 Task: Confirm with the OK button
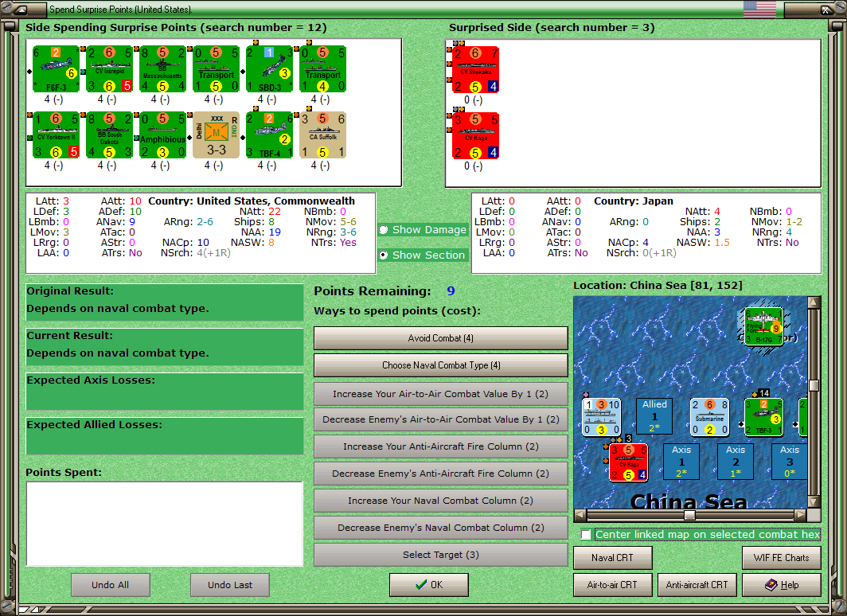point(429,585)
